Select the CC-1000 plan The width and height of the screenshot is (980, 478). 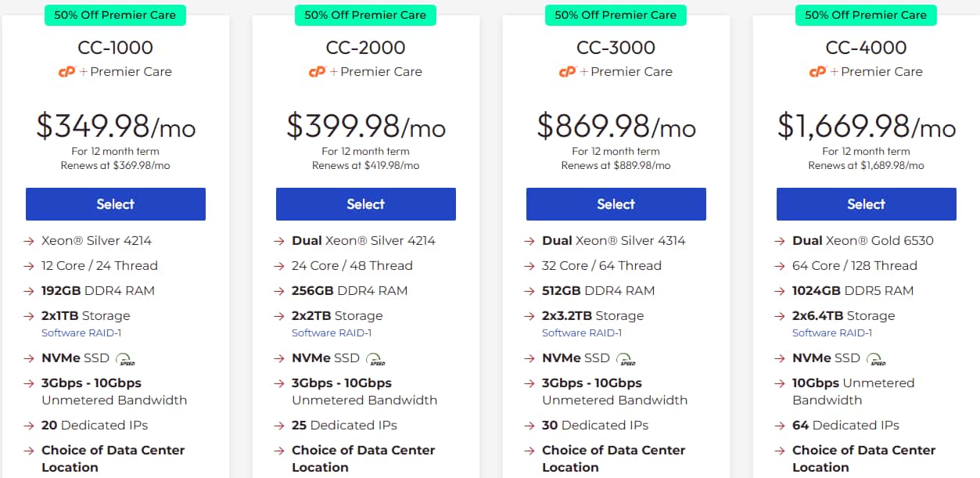tap(116, 204)
